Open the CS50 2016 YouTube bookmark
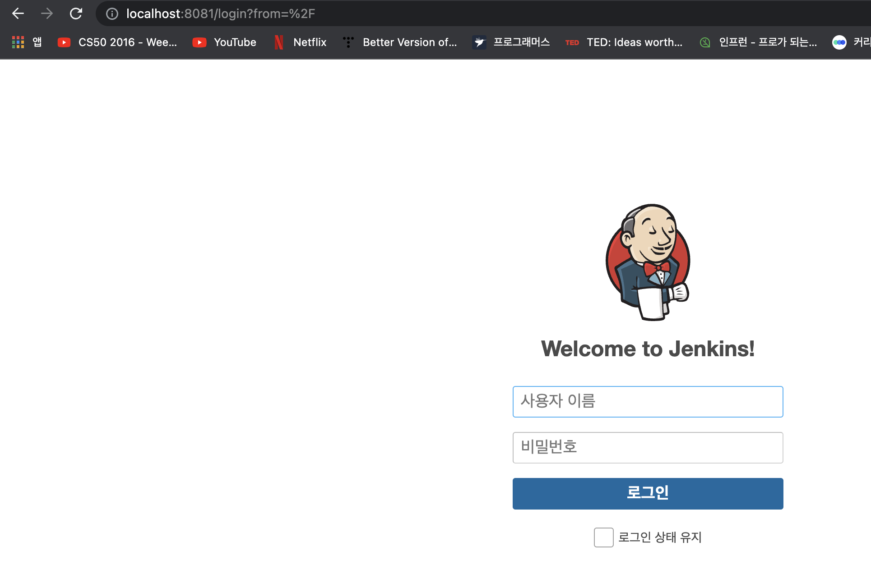 click(x=117, y=42)
